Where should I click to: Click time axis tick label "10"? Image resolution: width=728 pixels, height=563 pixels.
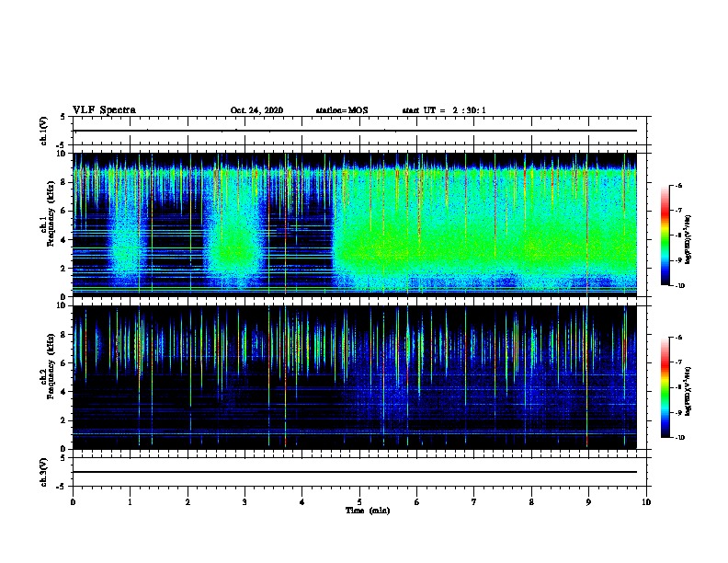coord(646,502)
